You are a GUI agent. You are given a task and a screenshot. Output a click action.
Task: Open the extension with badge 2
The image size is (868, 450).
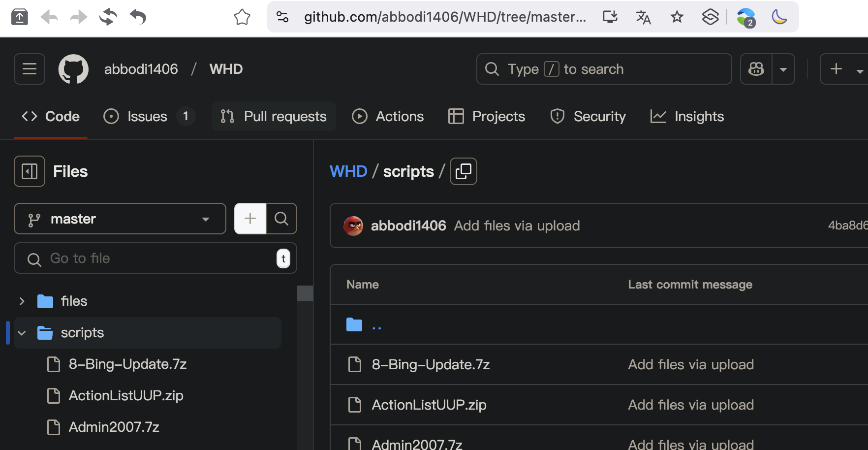(x=746, y=18)
